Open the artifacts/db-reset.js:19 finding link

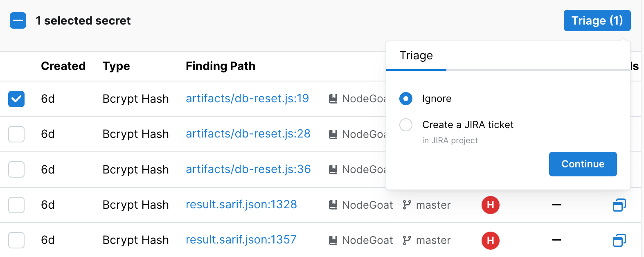pyautogui.click(x=247, y=99)
